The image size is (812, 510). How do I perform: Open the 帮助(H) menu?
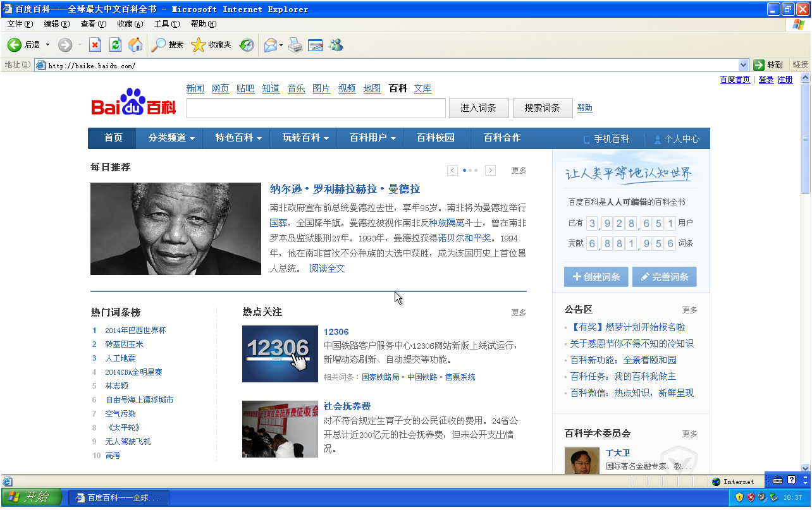click(x=204, y=24)
